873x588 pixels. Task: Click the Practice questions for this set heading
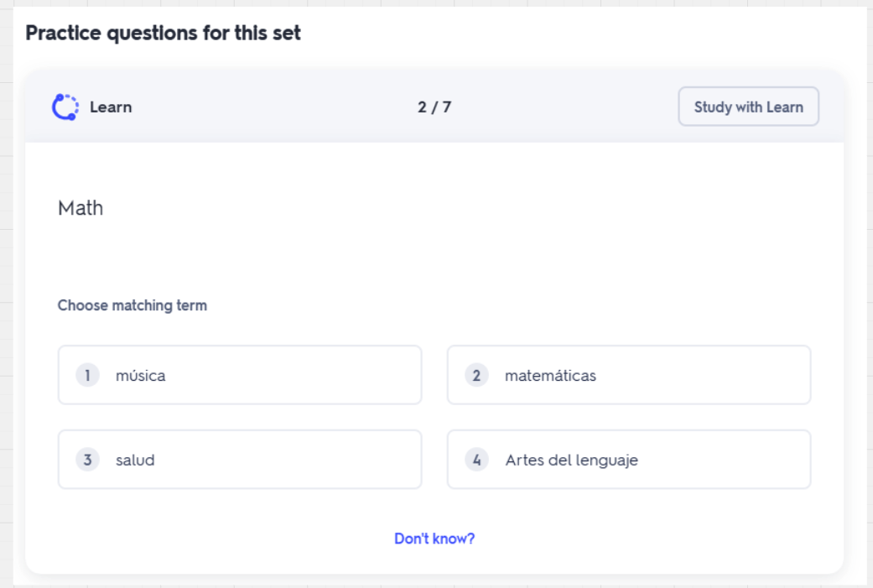[164, 34]
